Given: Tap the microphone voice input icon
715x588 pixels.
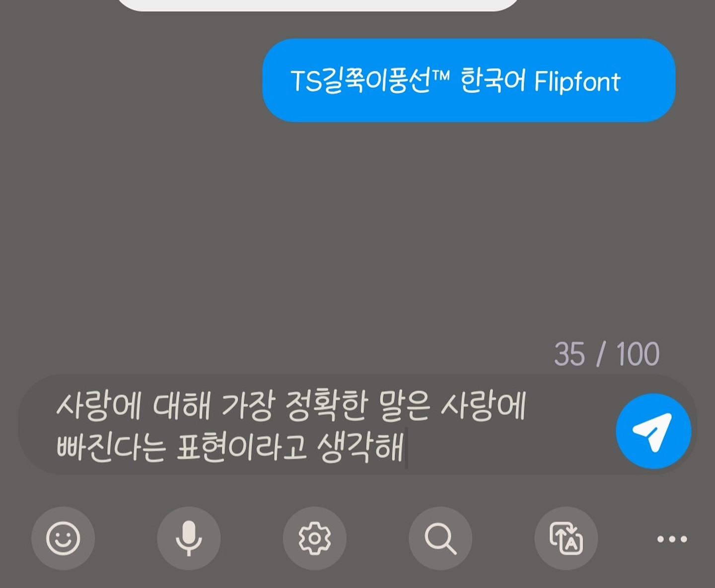Looking at the screenshot, I should (x=189, y=538).
